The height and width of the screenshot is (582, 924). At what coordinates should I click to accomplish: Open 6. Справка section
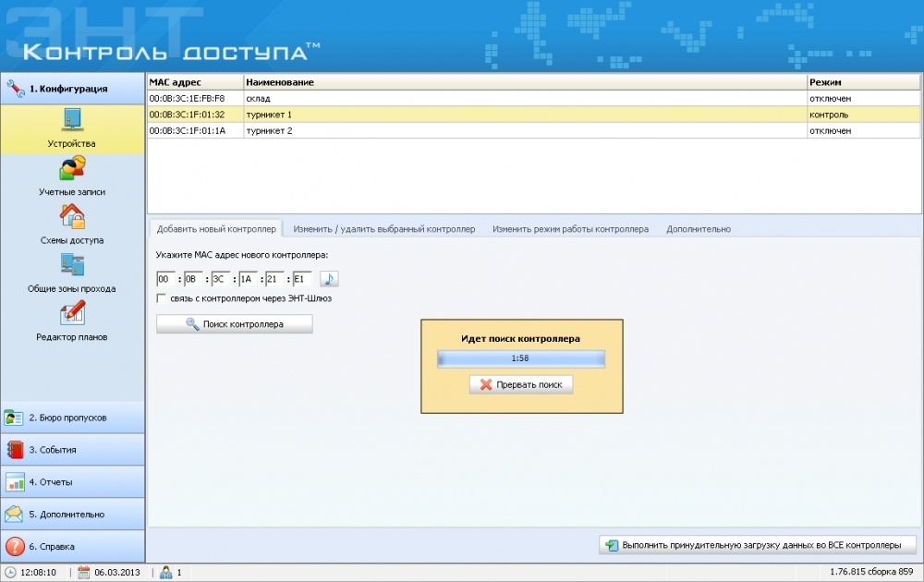(x=72, y=547)
